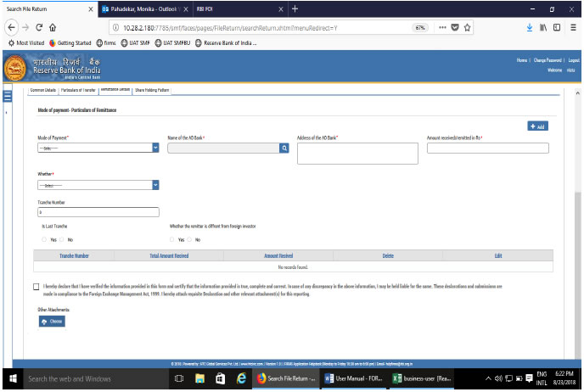The image size is (584, 392).
Task: Tick the declaration checkbox
Action: pos(36,287)
